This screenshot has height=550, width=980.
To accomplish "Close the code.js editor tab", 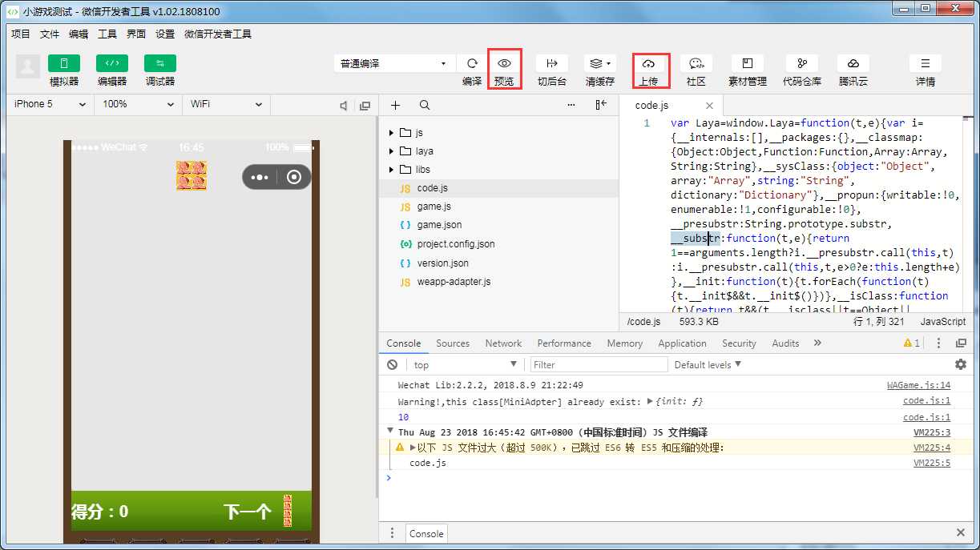I will (x=709, y=105).
